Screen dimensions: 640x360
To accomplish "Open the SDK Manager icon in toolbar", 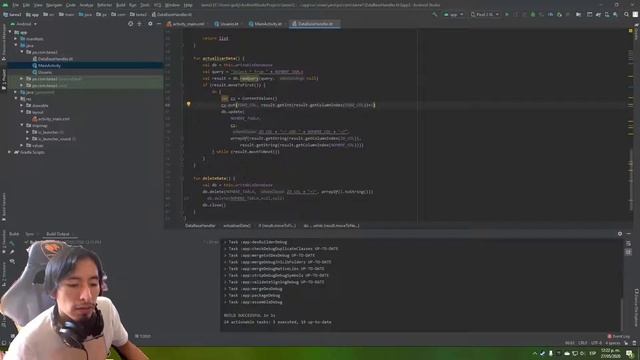I will pyautogui.click(x=615, y=14).
